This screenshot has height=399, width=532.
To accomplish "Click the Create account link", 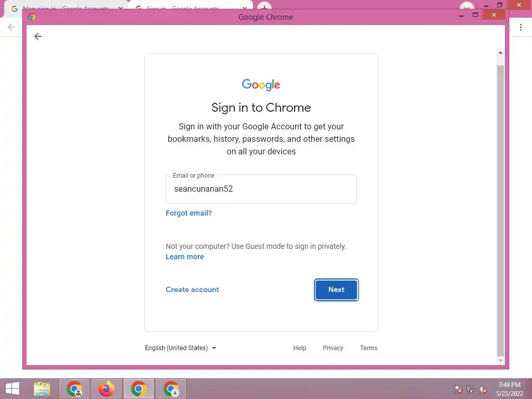I will 192,289.
